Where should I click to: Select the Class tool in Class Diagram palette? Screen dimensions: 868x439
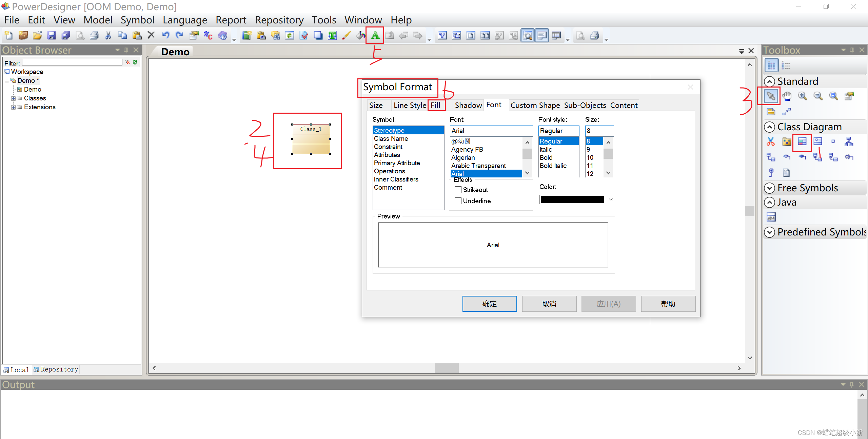click(802, 142)
